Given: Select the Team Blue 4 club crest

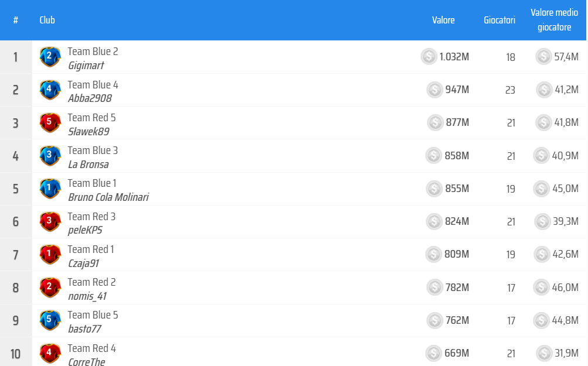Looking at the screenshot, I should [50, 90].
